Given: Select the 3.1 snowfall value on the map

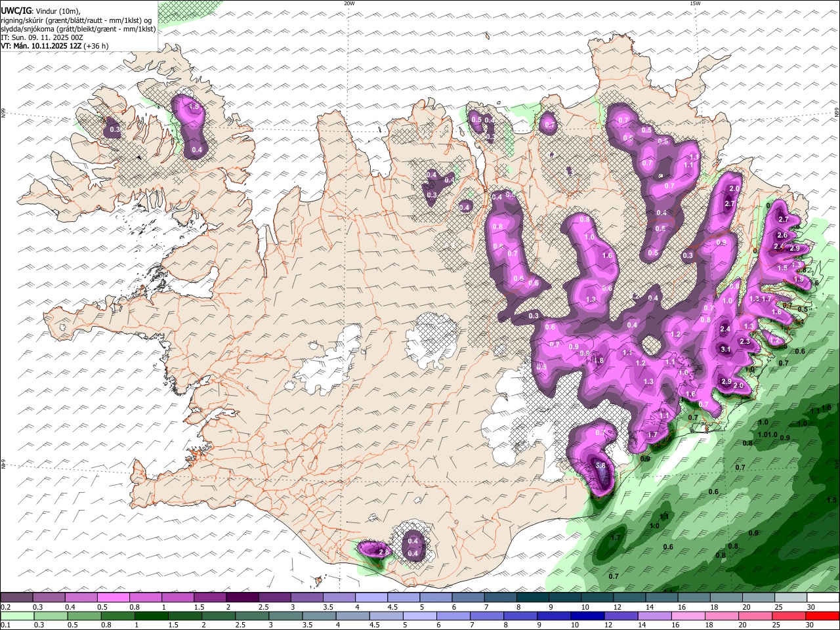Looking at the screenshot, I should click(725, 350).
